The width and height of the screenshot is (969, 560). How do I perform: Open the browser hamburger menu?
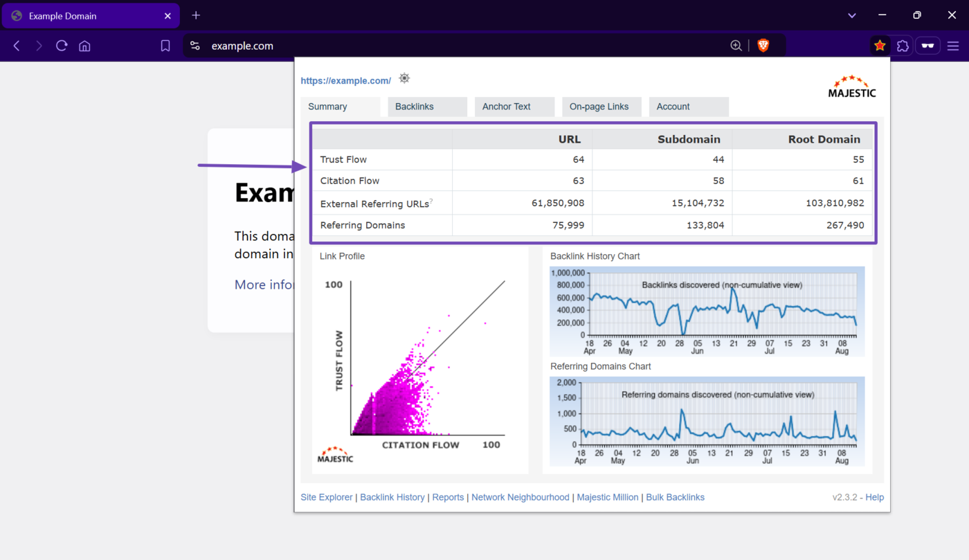coord(953,46)
